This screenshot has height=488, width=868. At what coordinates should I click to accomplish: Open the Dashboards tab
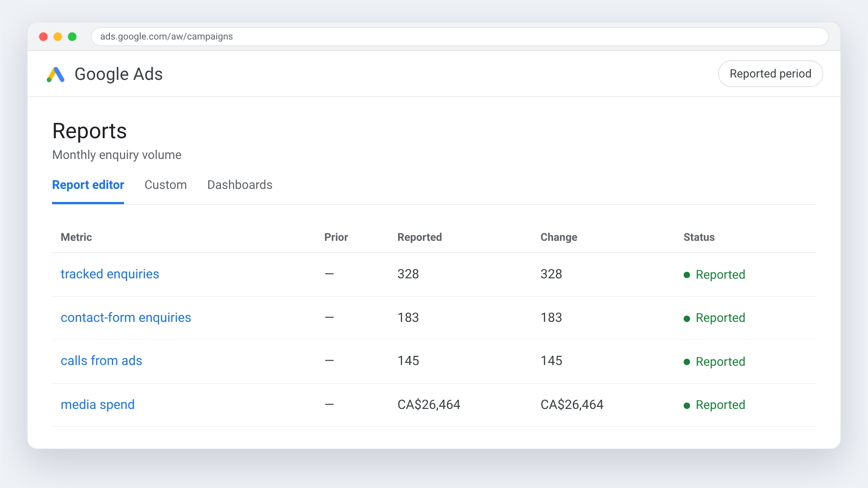pyautogui.click(x=240, y=185)
